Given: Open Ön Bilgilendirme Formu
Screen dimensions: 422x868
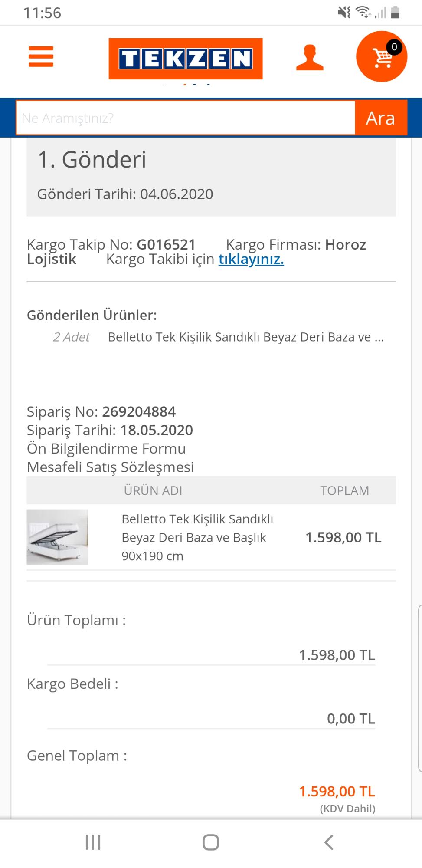Looking at the screenshot, I should tap(106, 448).
